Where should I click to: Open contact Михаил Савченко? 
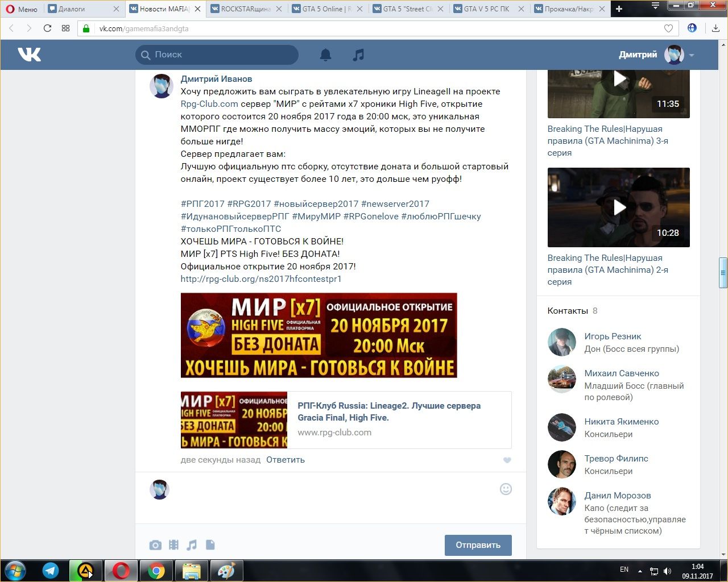coord(622,373)
